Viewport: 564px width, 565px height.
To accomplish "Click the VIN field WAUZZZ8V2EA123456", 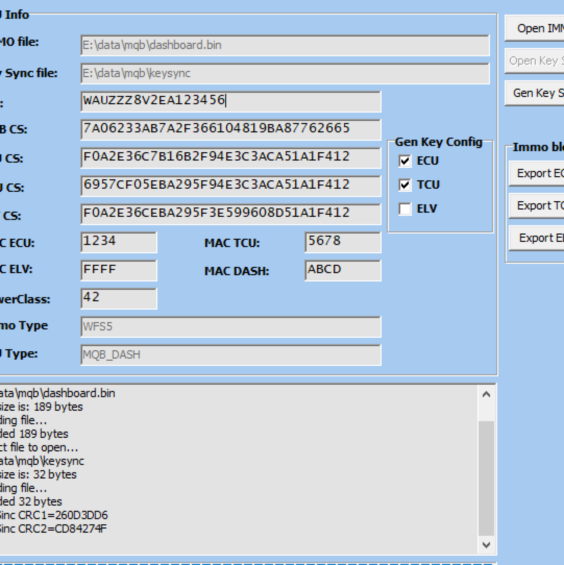I will (231, 101).
